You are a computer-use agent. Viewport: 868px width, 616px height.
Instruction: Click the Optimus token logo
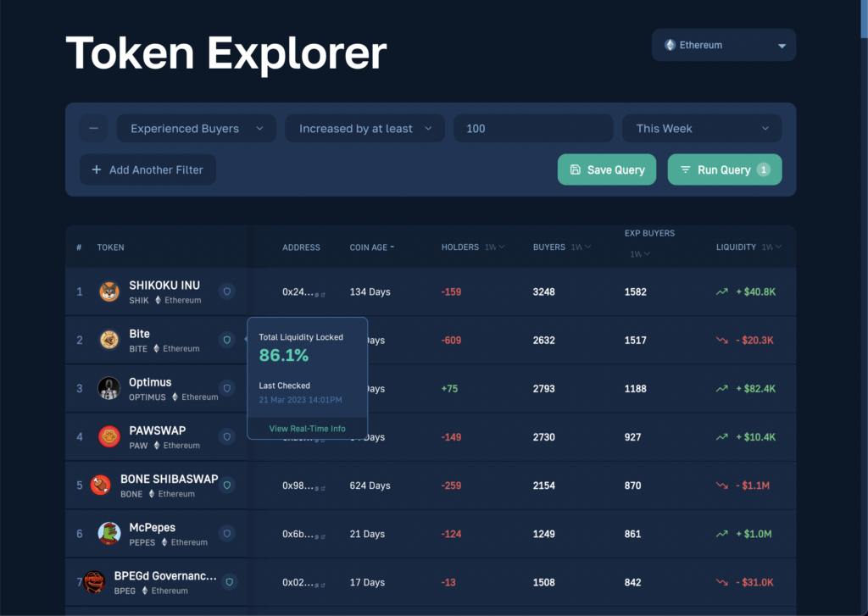coord(109,389)
